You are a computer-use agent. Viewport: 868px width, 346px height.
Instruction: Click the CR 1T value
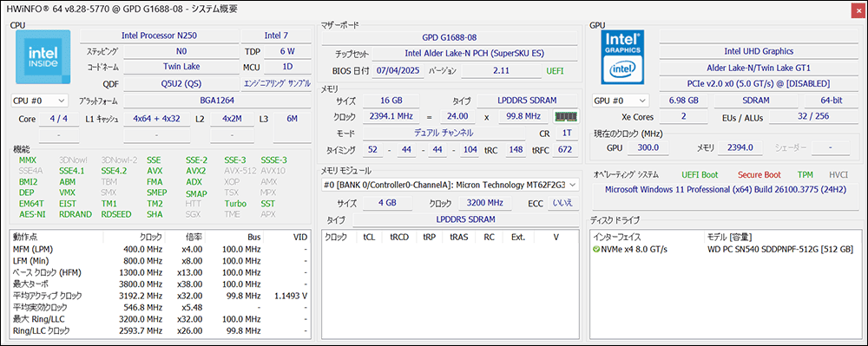tap(566, 134)
